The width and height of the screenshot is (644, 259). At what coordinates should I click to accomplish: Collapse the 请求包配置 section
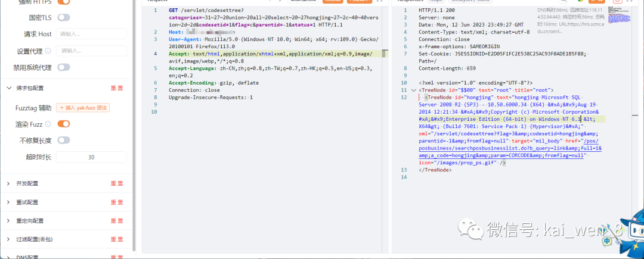tap(8, 88)
